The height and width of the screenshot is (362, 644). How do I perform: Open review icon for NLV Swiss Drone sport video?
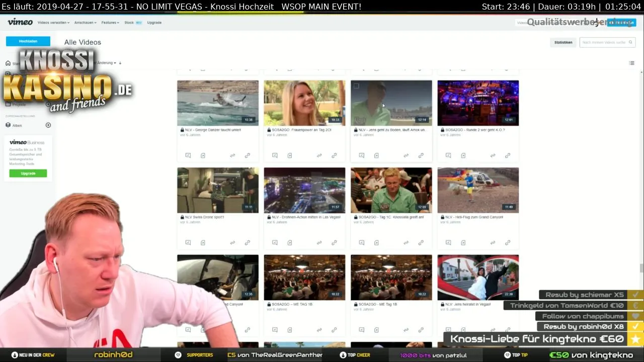point(188,242)
